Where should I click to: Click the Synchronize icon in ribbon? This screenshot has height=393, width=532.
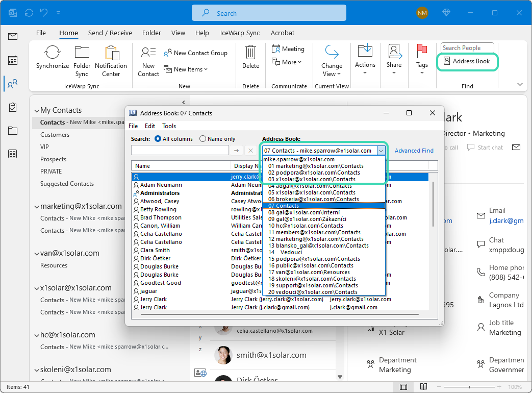52,53
